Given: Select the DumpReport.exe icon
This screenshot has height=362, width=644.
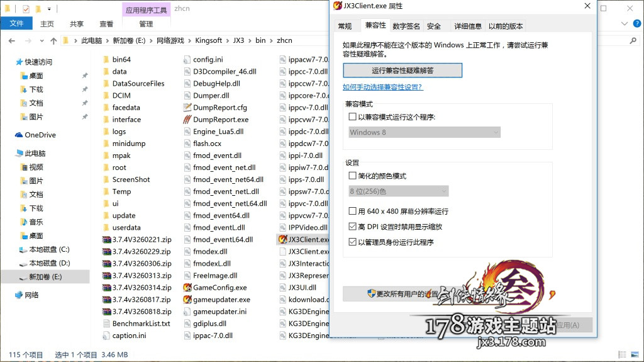Looking at the screenshot, I should tap(187, 119).
